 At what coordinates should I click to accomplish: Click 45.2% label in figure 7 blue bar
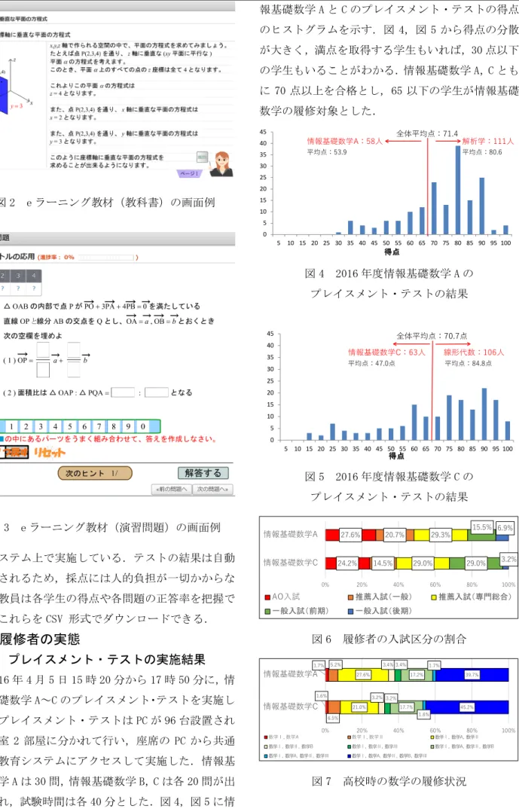467,707
